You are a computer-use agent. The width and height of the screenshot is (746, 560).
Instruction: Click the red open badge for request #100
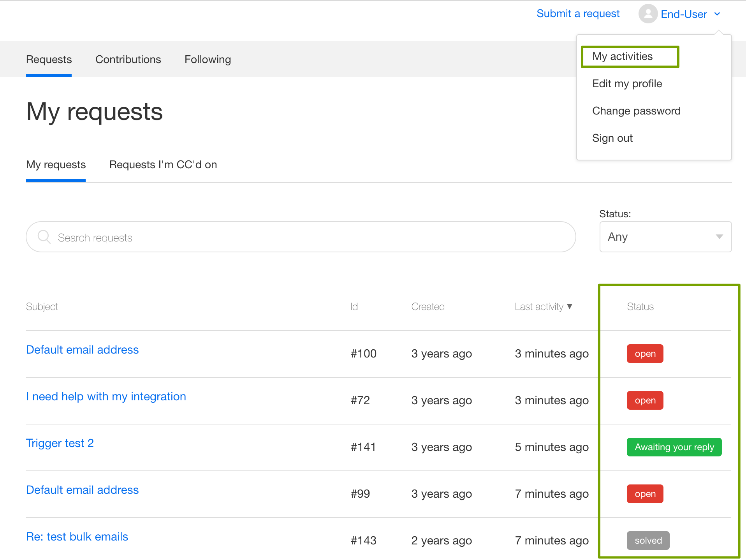point(645,354)
